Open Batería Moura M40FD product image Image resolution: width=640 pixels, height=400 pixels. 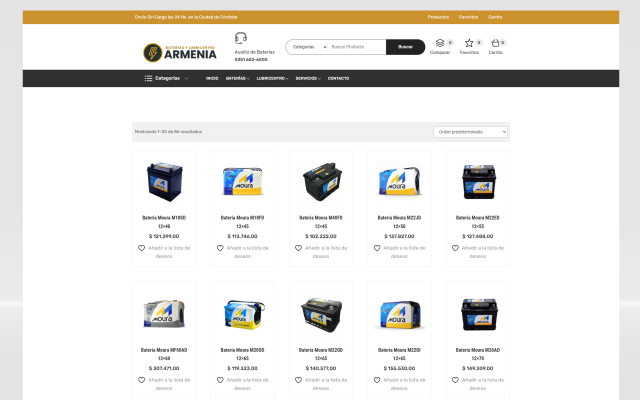click(x=321, y=182)
